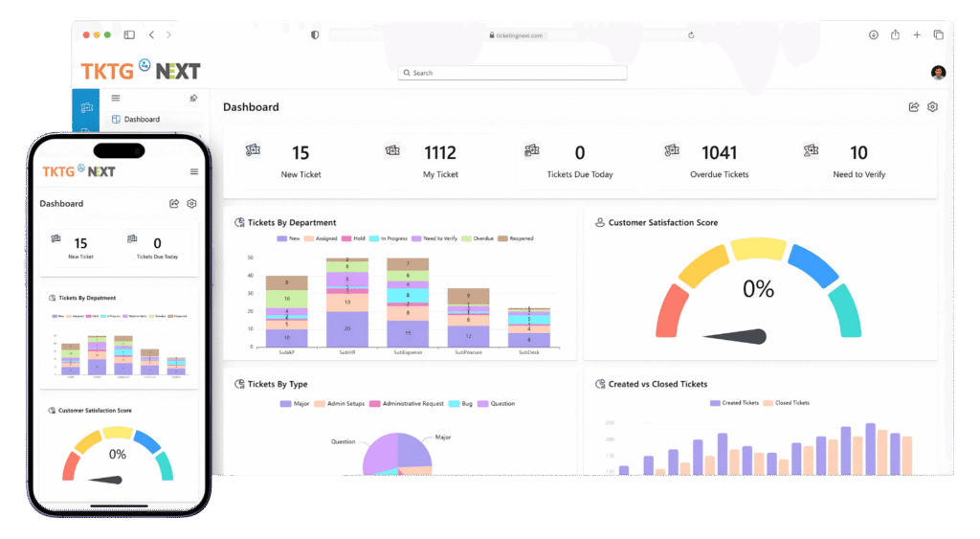This screenshot has height=539, width=980.
Task: Click the blue ticket sidebar icon
Action: (x=86, y=107)
